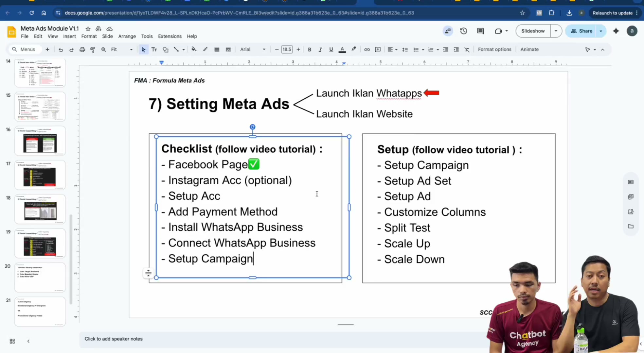Screen dimensions: 644x353
Task: Open the text align dropdown
Action: pos(392,50)
